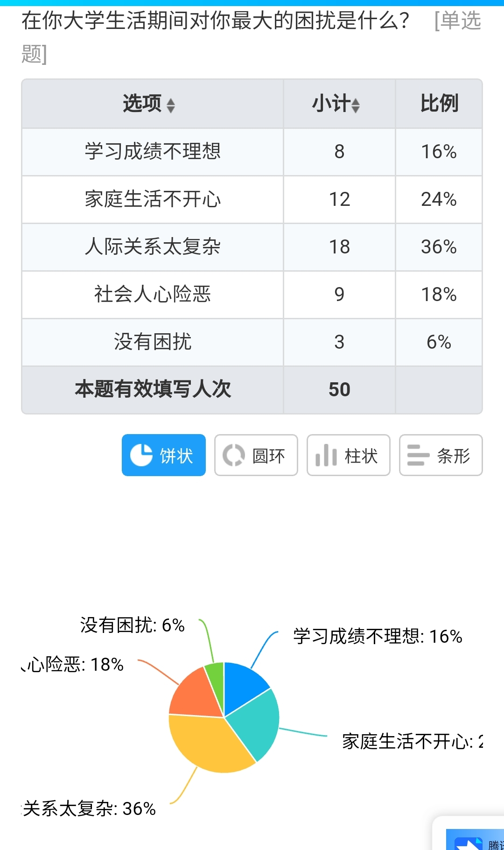The width and height of the screenshot is (504, 850).
Task: Click the bar chart icon in 柱状 button
Action: coord(326,455)
